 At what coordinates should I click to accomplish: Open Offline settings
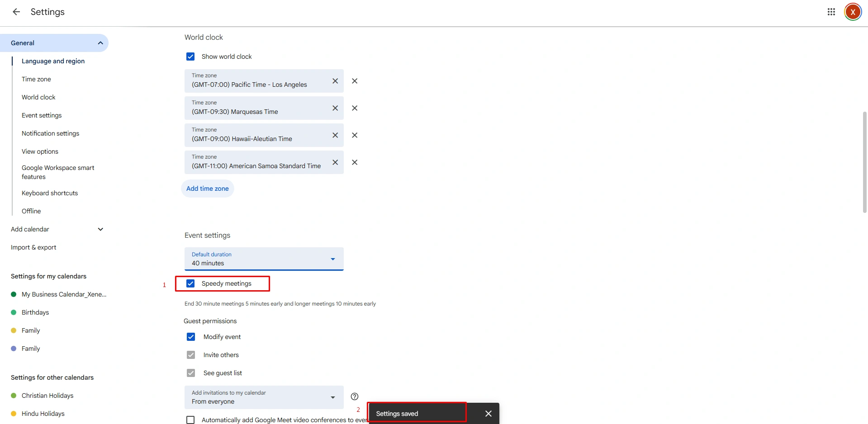(31, 211)
